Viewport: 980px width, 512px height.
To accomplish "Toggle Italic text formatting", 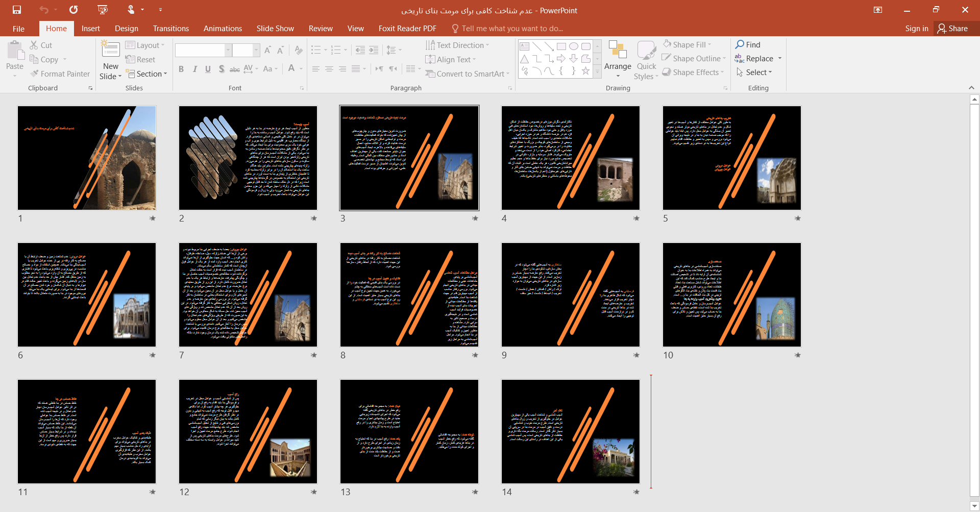I will [194, 69].
